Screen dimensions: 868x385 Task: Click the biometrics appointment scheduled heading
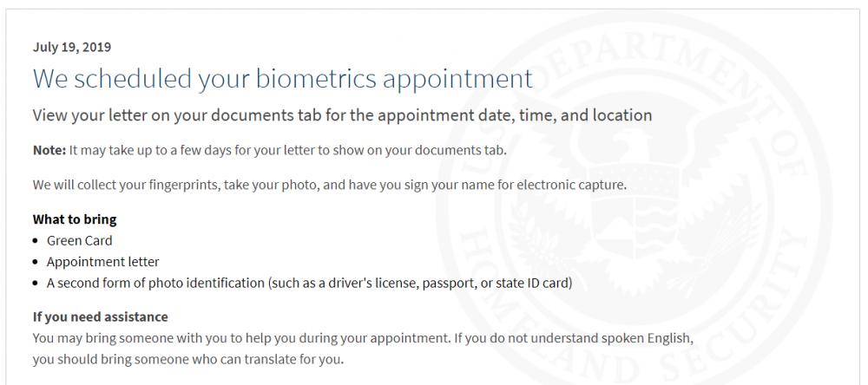pyautogui.click(x=283, y=78)
